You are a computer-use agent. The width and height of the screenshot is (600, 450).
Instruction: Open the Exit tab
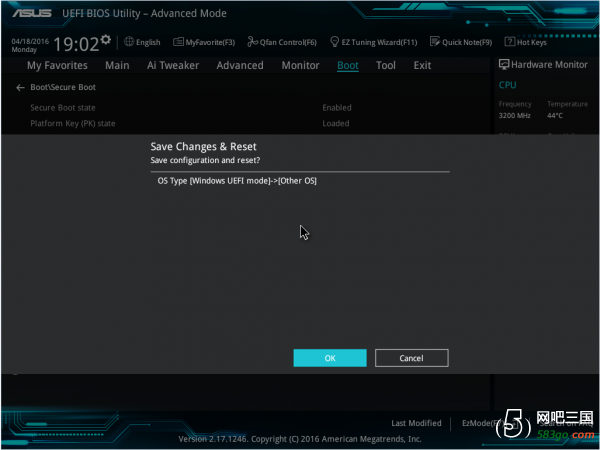point(422,65)
